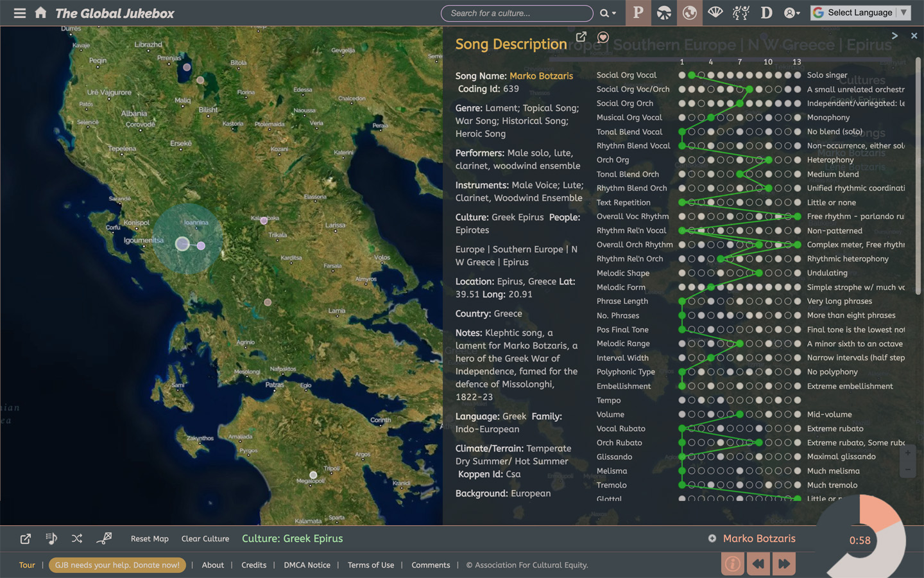Viewport: 924px width, 578px height.
Task: Open the About page
Action: tap(213, 565)
